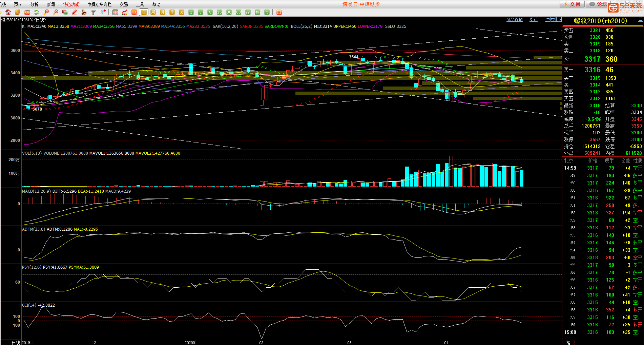Open the 工具 menu
644x345 pixels.
tap(140, 4)
